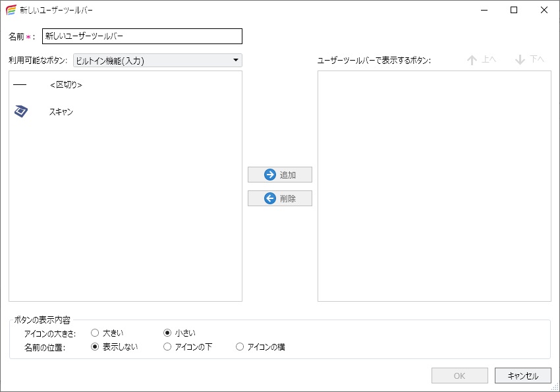Click inside the 名前 name text field
Screen dimensions: 560x392
(x=142, y=36)
